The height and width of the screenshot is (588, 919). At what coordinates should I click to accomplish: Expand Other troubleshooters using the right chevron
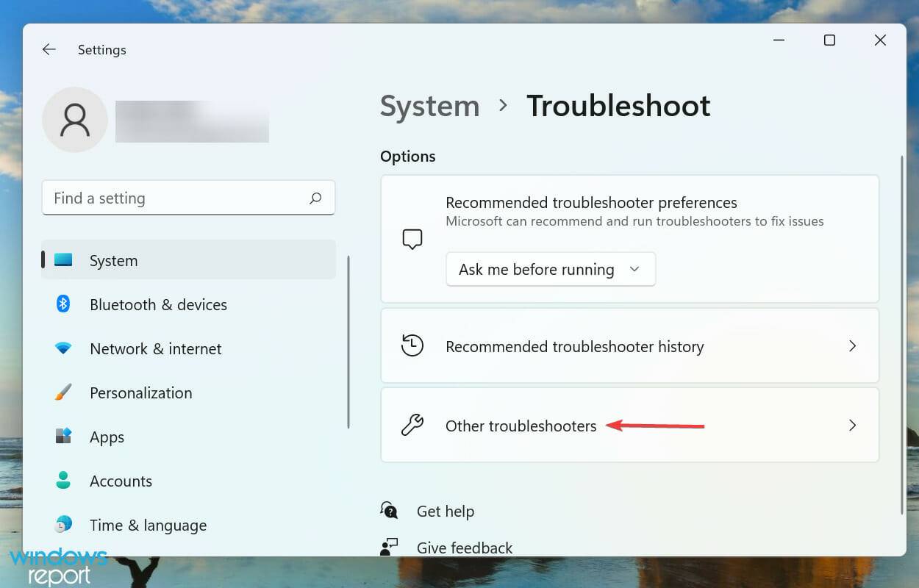[x=853, y=425]
